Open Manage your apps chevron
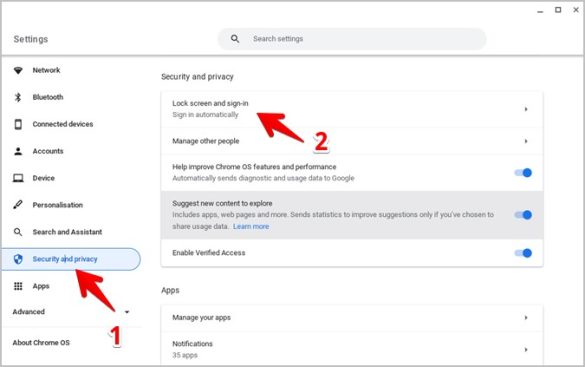The width and height of the screenshot is (585, 367). click(526, 318)
